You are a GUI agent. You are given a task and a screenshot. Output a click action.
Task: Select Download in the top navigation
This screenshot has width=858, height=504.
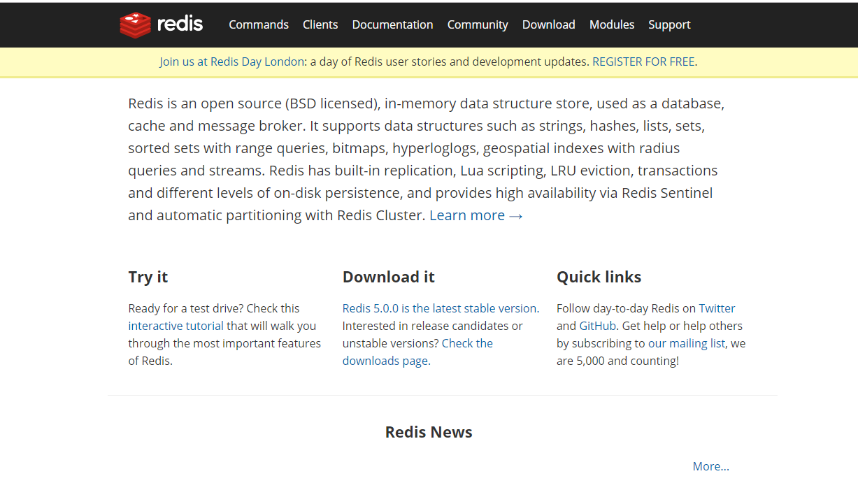tap(549, 24)
